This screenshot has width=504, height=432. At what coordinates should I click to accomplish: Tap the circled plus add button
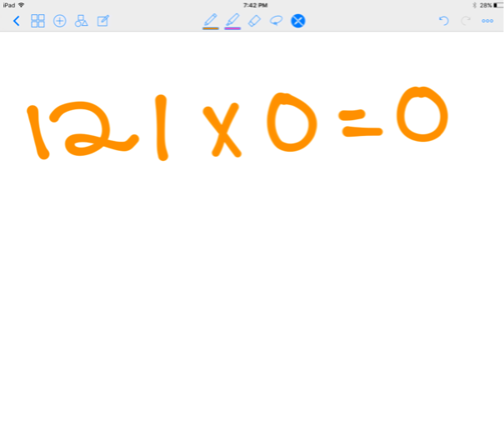(60, 21)
